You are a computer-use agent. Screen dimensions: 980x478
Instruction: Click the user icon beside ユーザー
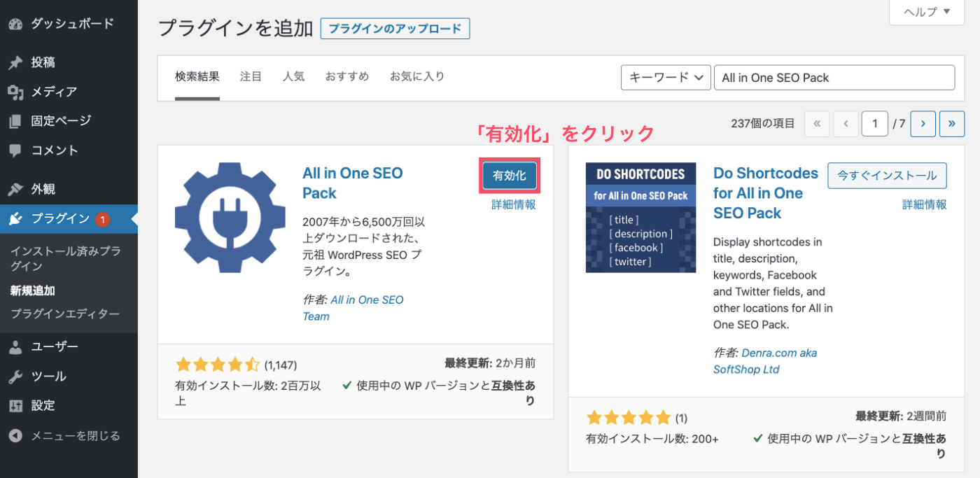point(15,347)
